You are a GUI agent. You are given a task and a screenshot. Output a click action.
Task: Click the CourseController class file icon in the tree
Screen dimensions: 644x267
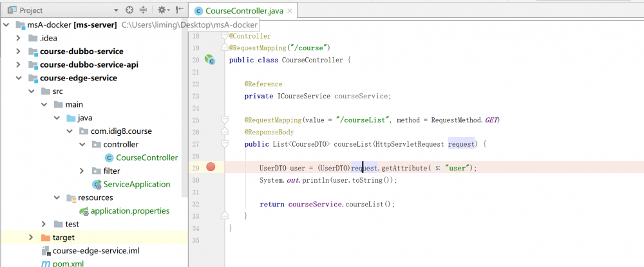(x=109, y=158)
